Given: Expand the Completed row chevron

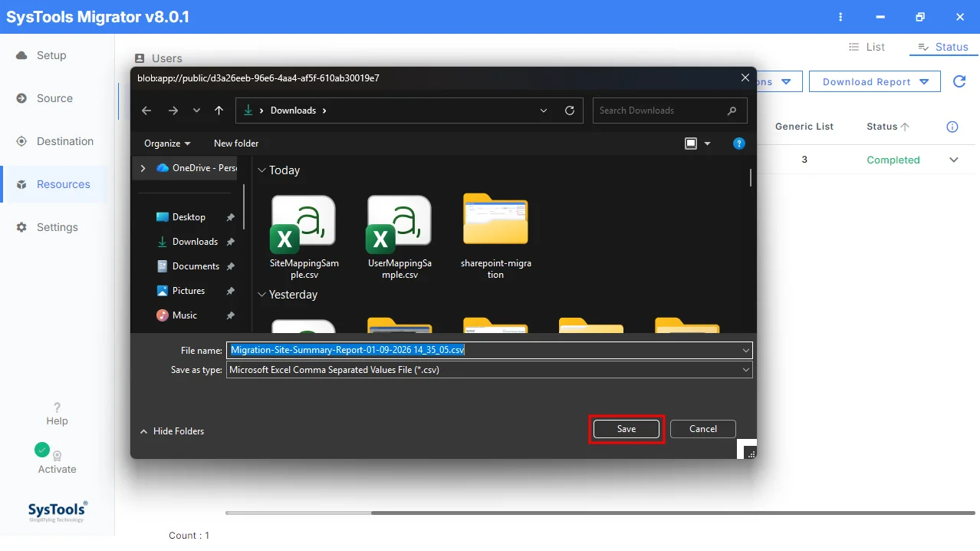Looking at the screenshot, I should coord(954,160).
